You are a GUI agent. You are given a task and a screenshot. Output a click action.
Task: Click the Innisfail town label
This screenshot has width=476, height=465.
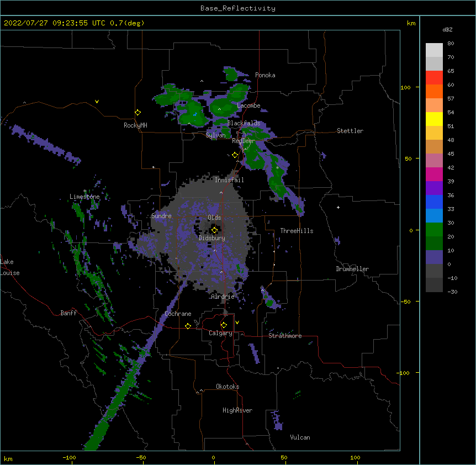coord(229,180)
